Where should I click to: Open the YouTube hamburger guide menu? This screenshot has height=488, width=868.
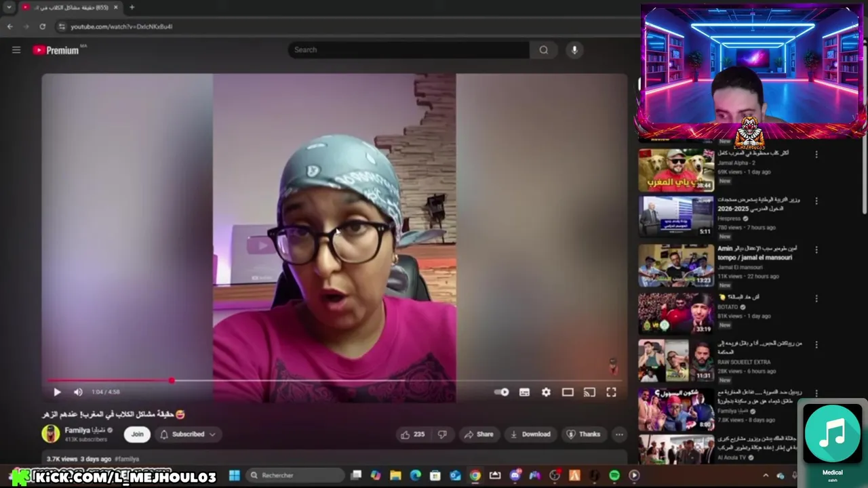point(16,49)
